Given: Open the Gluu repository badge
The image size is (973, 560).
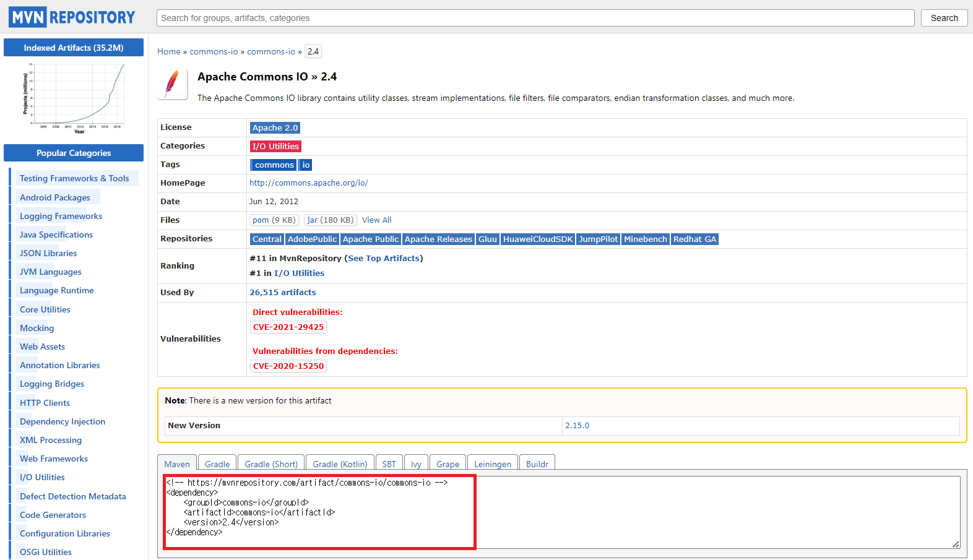Looking at the screenshot, I should [488, 239].
